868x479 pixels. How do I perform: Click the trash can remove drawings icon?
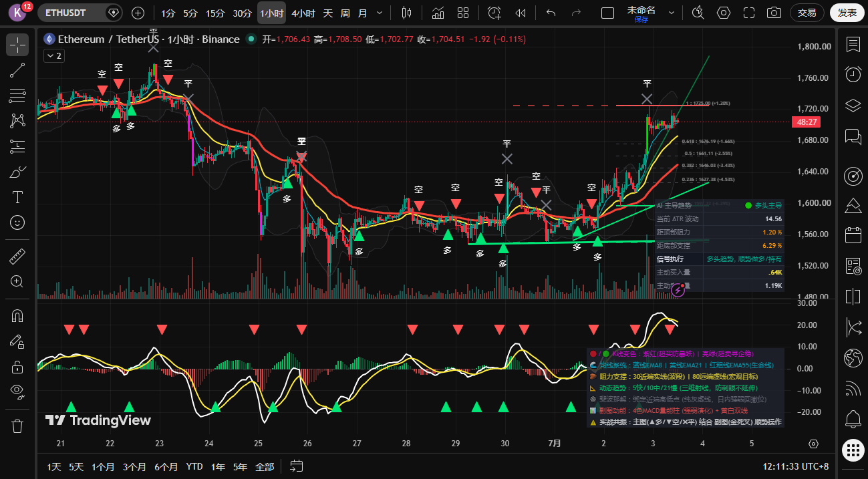coord(17,426)
